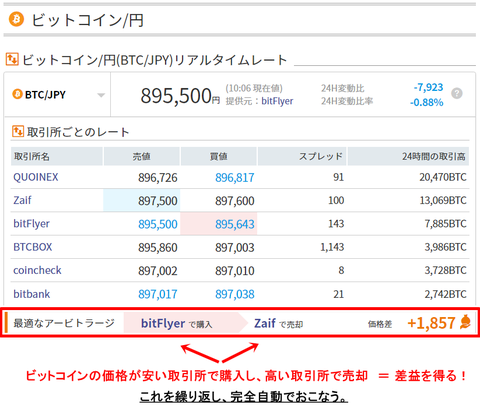This screenshot has width=480, height=408.
Task: Click Zaif buy price 897,600
Action: click(235, 201)
